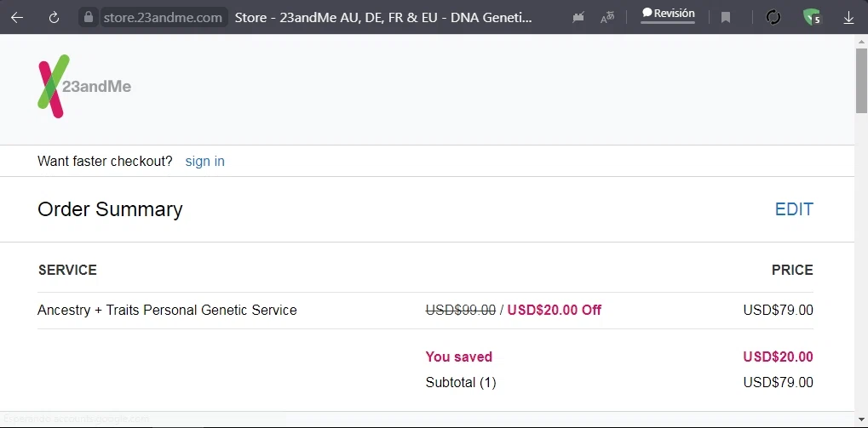The image size is (868, 428).
Task: Click the circular sync arrows icon
Action: tap(773, 17)
